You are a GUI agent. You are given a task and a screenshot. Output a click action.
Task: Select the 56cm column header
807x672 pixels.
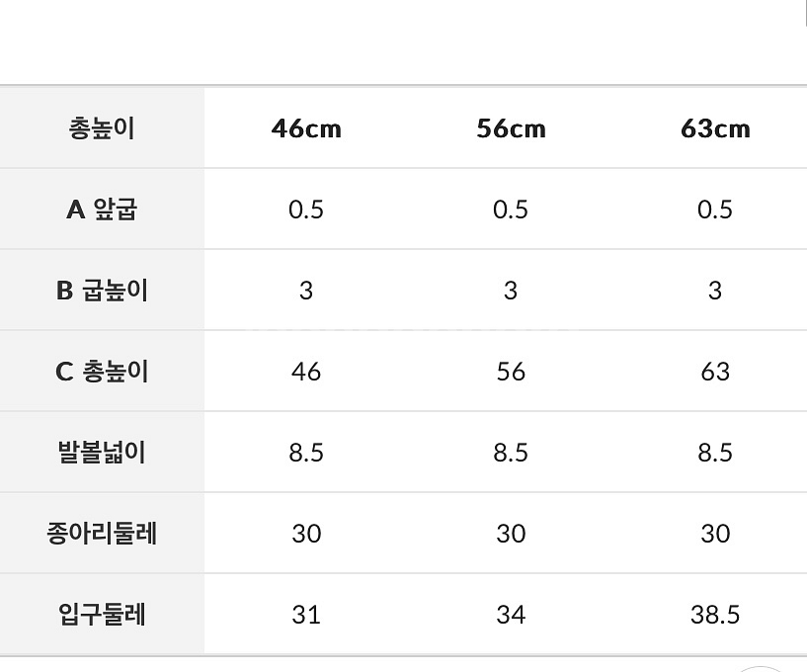click(x=511, y=128)
